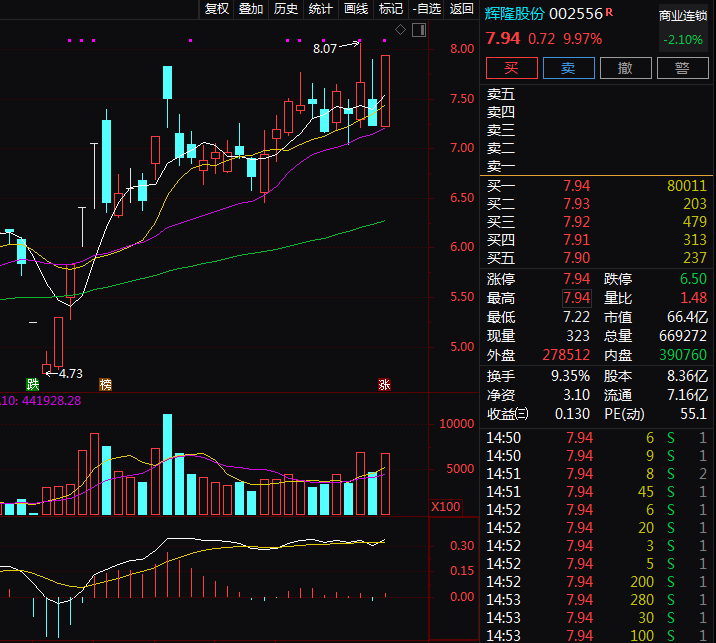Click the 买一 volume 80011
The image size is (716, 643).
[x=686, y=186]
